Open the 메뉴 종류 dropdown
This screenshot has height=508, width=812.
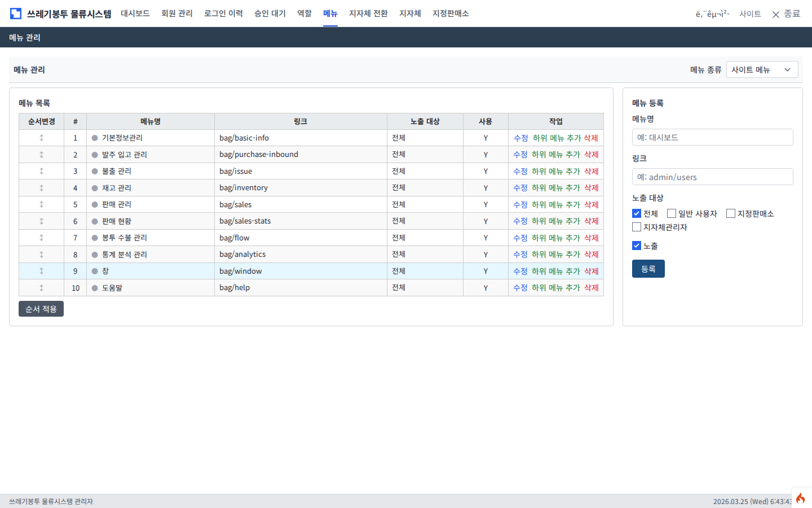coord(762,69)
